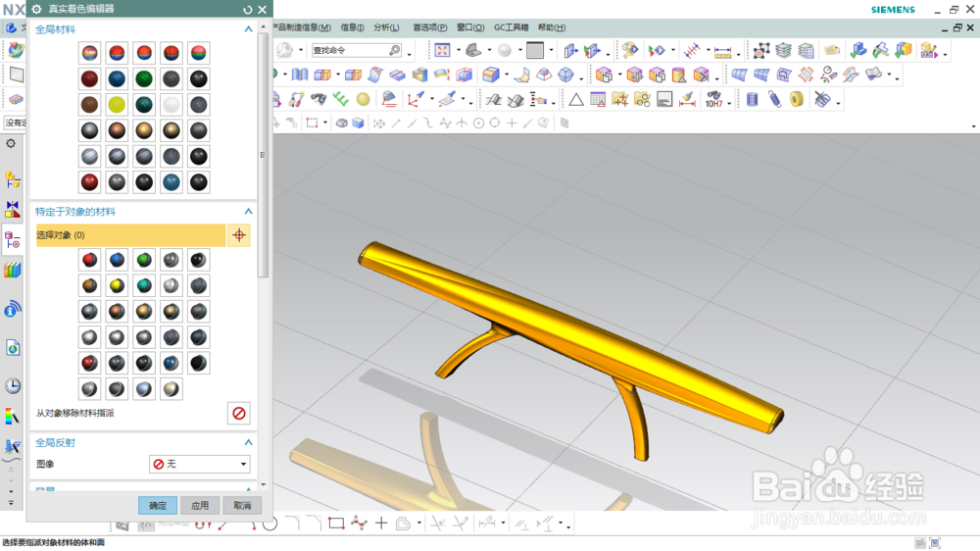Select the green global material swatch
The width and height of the screenshot is (980, 551).
(x=144, y=78)
